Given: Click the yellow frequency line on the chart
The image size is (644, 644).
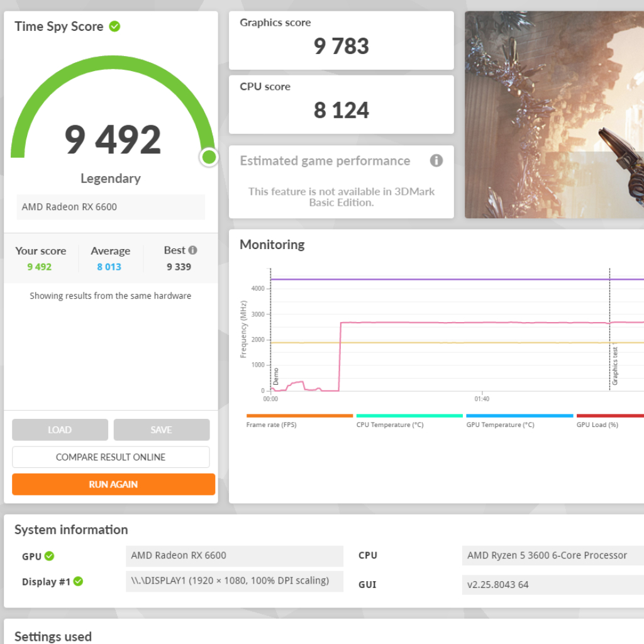Looking at the screenshot, I should 457,343.
